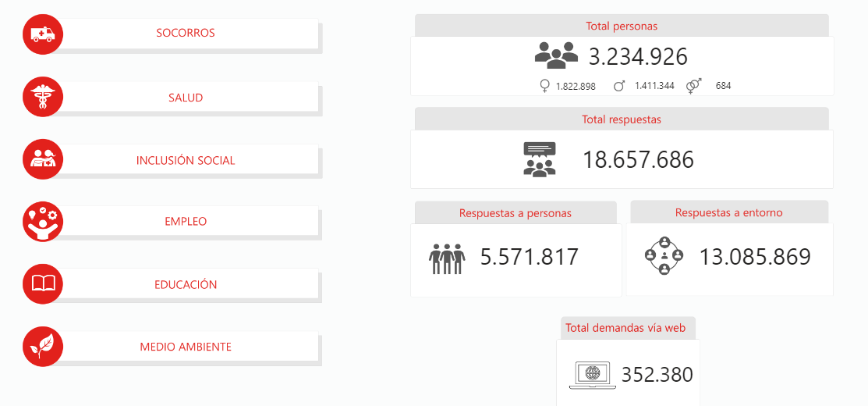Click the speech bubble respuestas icon
The height and width of the screenshot is (406, 868).
click(539, 158)
